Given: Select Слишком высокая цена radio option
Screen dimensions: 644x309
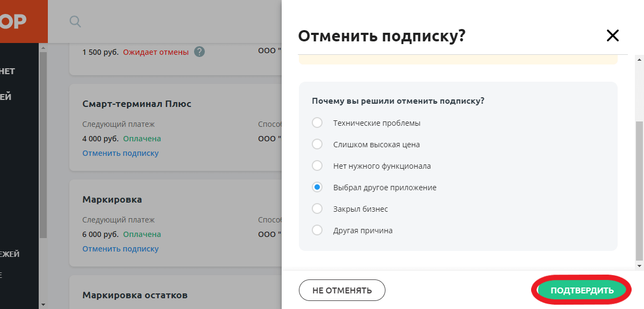Looking at the screenshot, I should tap(317, 144).
